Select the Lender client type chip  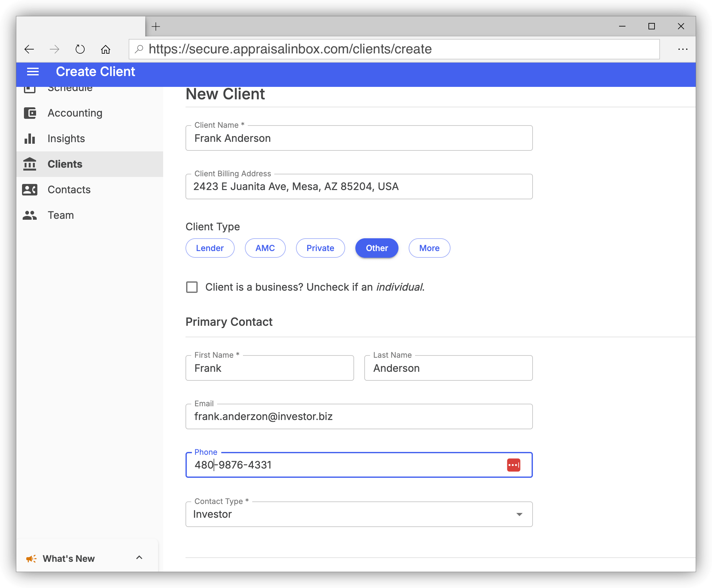click(x=210, y=248)
